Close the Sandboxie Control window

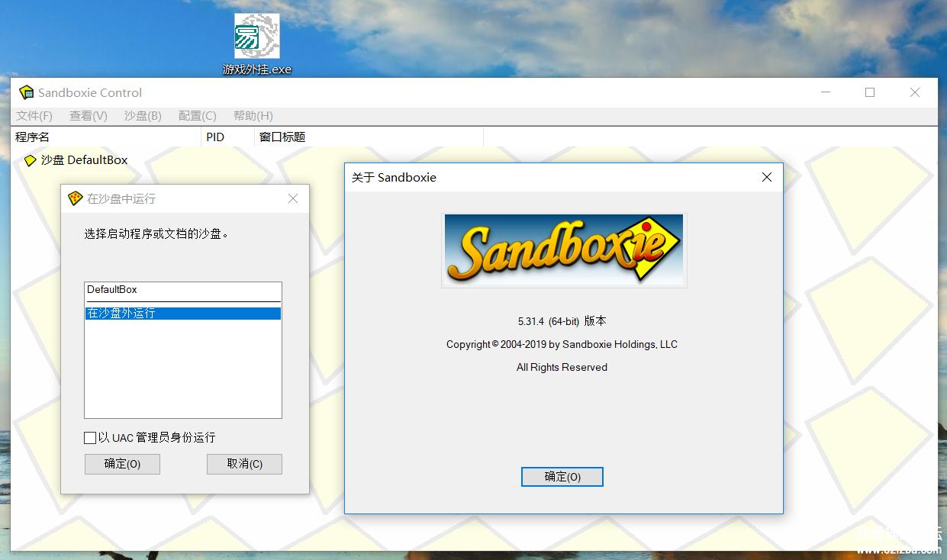(915, 92)
